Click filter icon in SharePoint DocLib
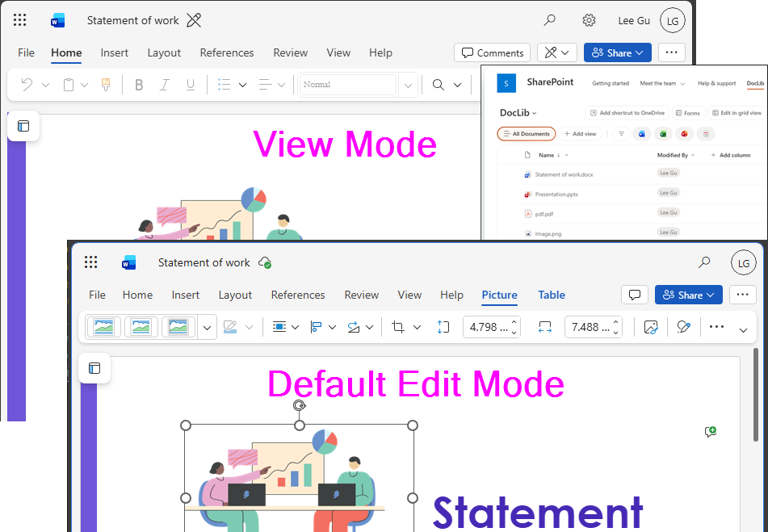This screenshot has height=532, width=768. click(621, 134)
